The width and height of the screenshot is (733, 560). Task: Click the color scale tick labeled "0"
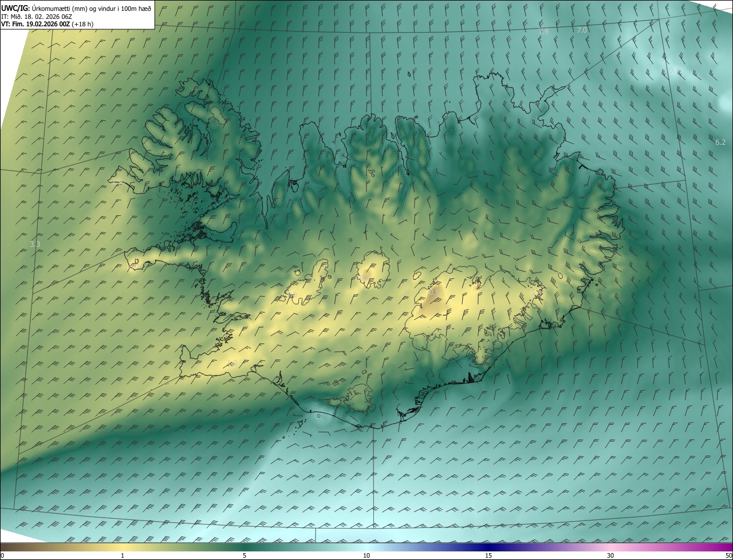[x=2, y=555]
